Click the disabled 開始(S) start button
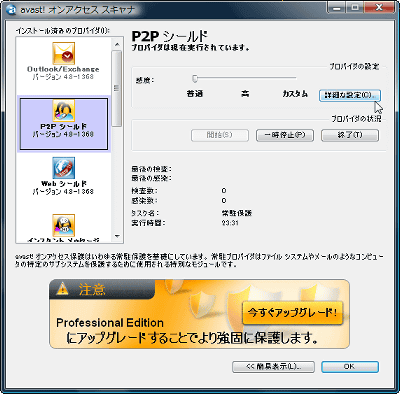This screenshot has height=394, width=400. [220, 135]
